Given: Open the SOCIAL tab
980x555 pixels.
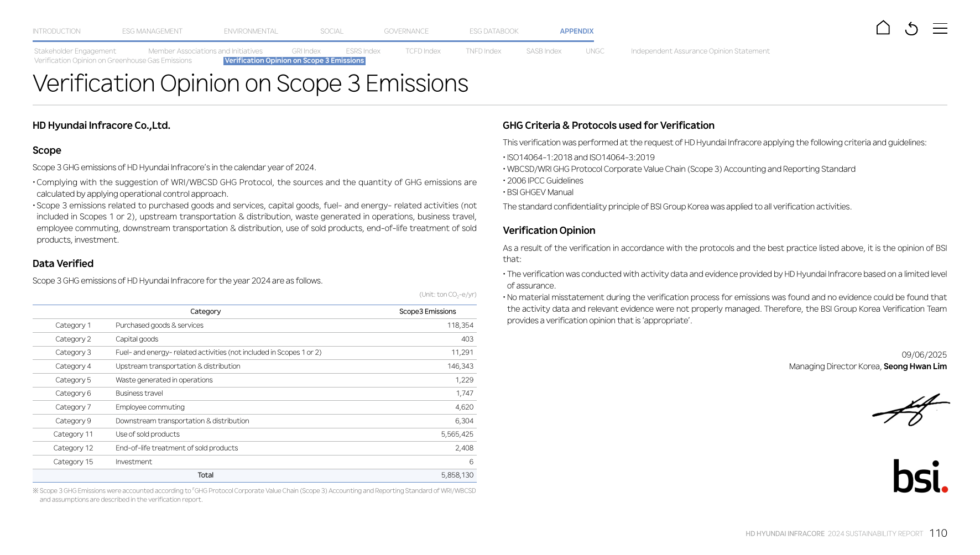Looking at the screenshot, I should [x=332, y=31].
